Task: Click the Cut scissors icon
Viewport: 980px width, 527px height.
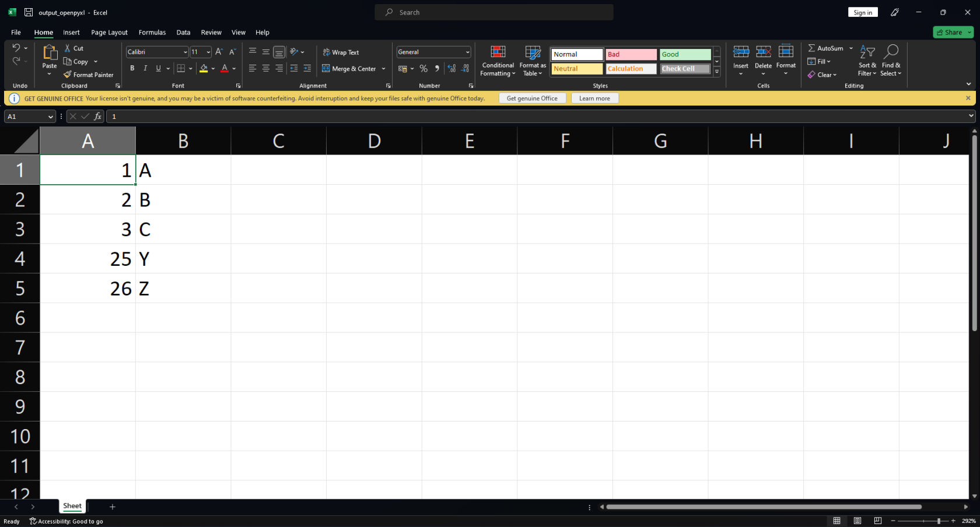Action: tap(68, 48)
